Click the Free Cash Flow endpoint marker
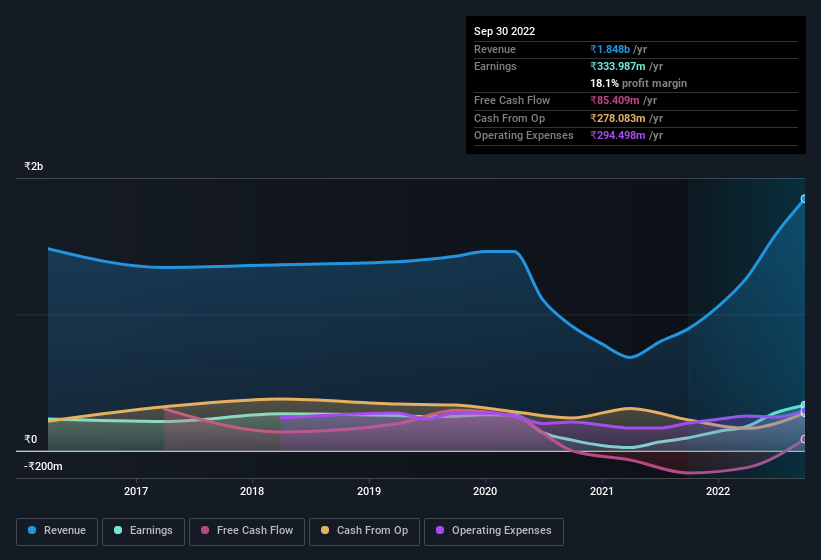Screen dimensions: 821x560 [804, 439]
